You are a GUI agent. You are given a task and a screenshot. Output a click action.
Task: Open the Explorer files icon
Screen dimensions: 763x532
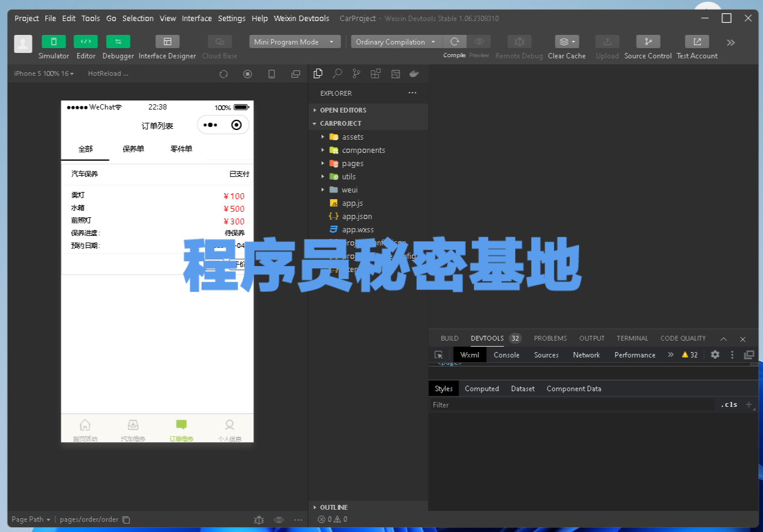318,73
